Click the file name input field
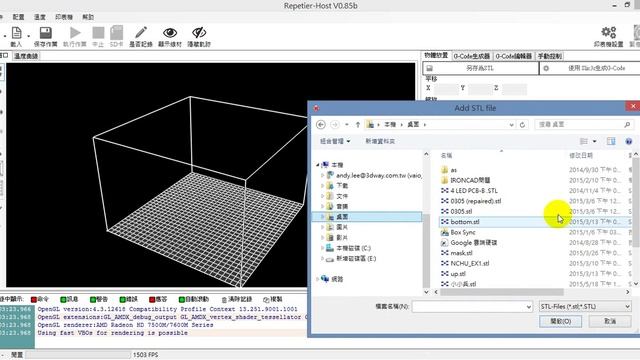This screenshot has width=640, height=360. (x=469, y=307)
